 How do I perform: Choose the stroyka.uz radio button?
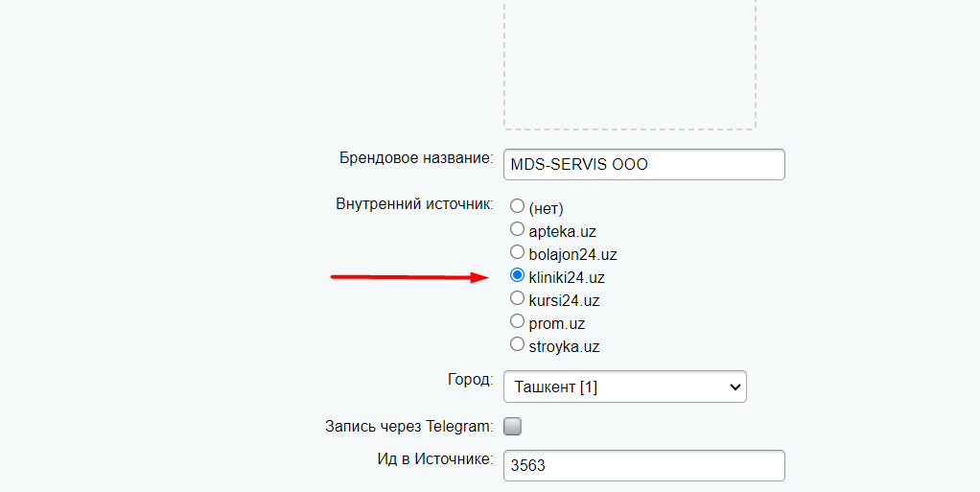pos(518,344)
